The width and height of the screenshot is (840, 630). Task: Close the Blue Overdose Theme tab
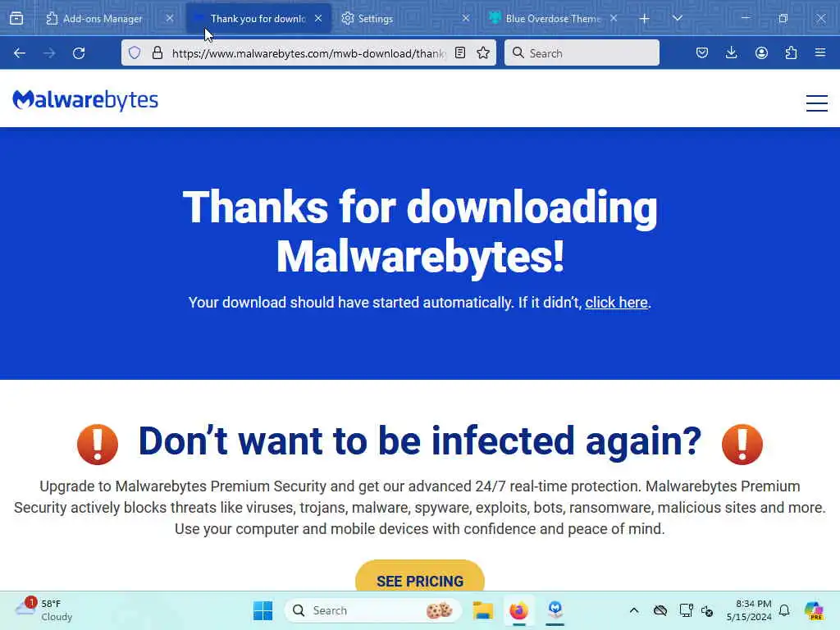pos(614,18)
